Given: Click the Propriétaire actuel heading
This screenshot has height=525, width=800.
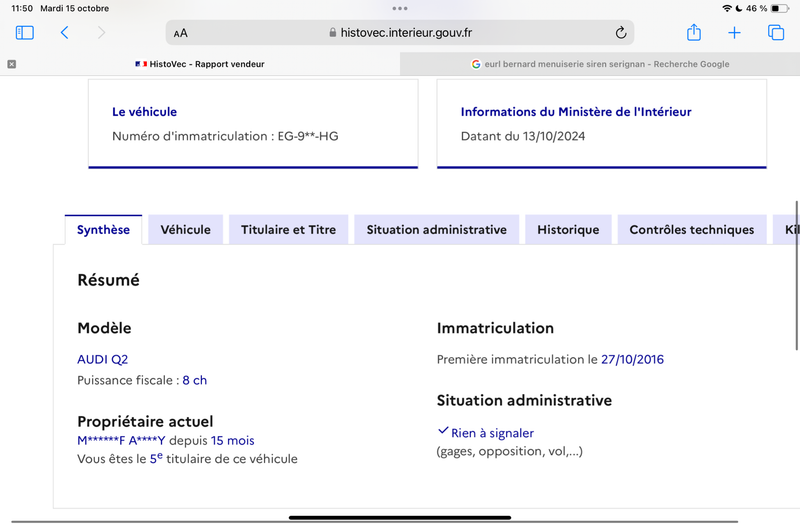Looking at the screenshot, I should click(145, 421).
